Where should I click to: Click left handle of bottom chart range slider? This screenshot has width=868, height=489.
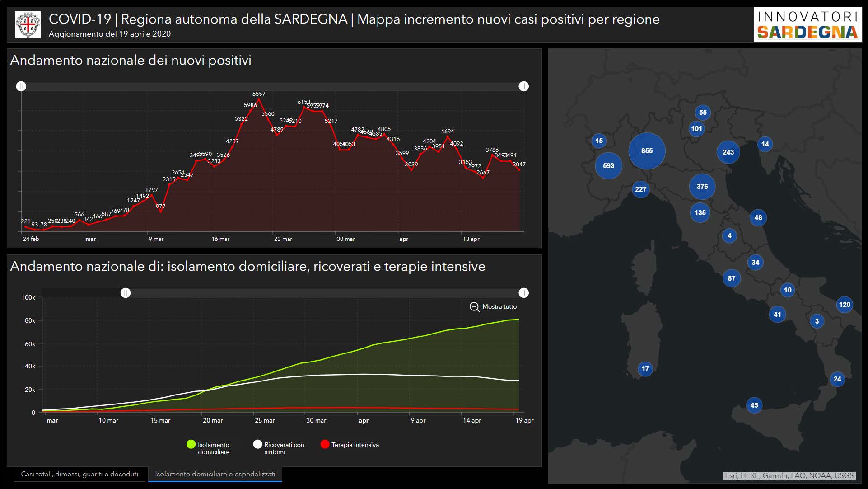click(x=126, y=293)
